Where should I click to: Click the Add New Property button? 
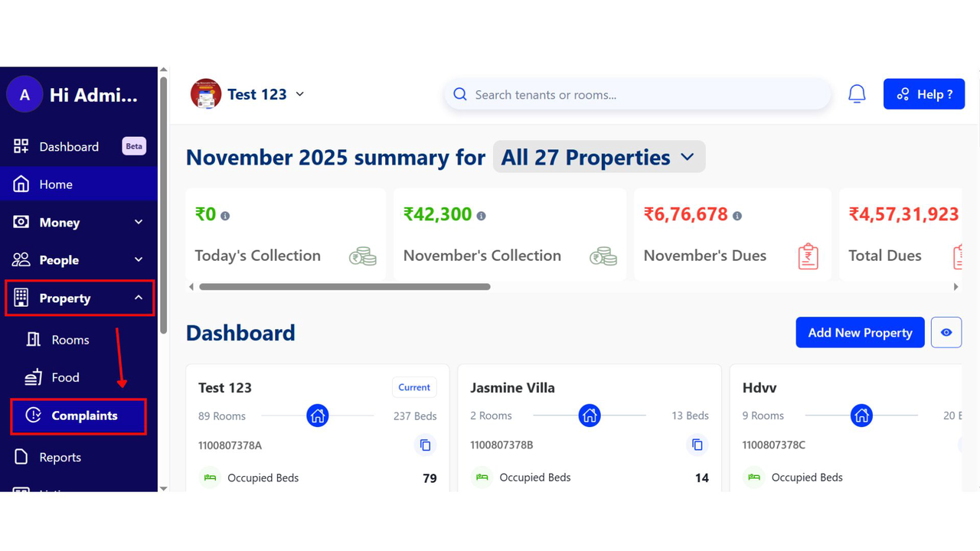[x=860, y=333]
